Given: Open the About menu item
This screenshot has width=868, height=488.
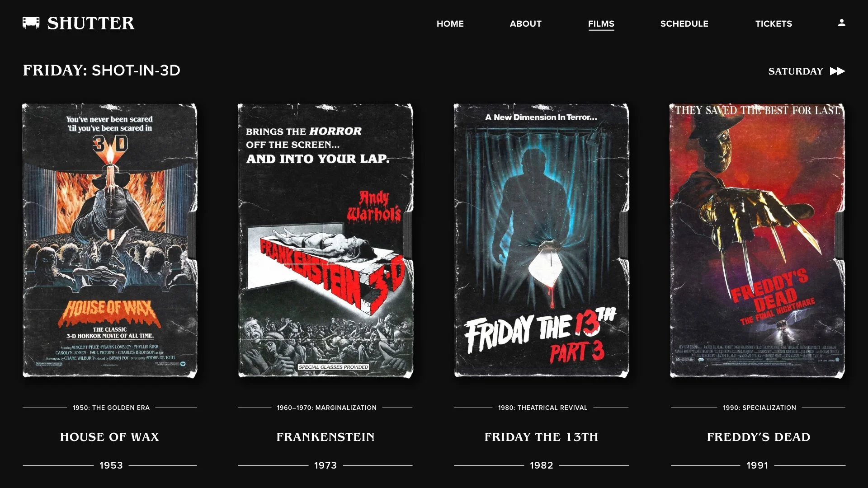Looking at the screenshot, I should 525,23.
